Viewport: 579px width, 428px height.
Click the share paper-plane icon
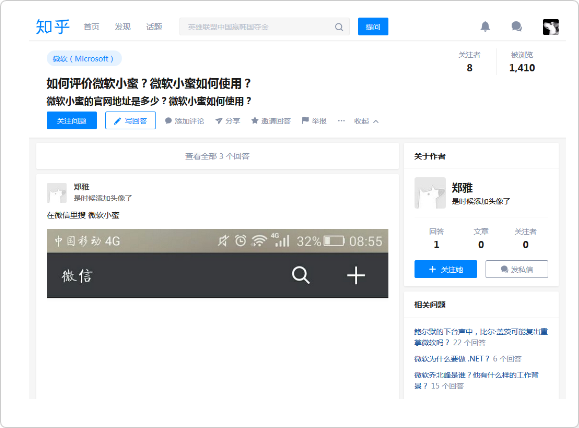(219, 121)
